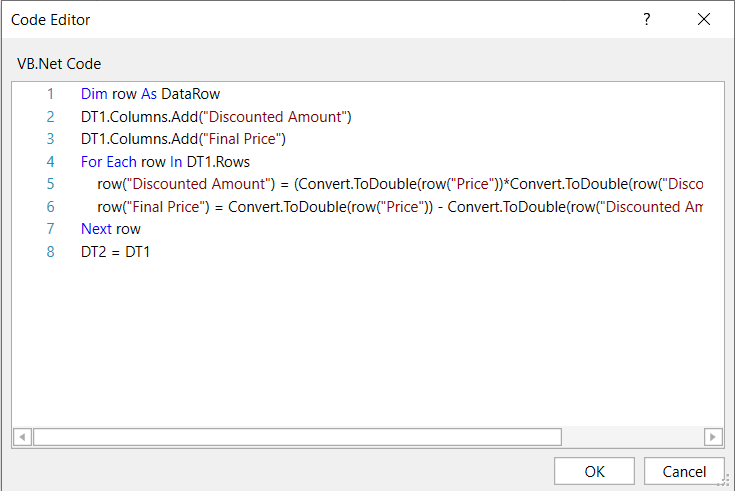Click the DT2 = DT1 line
The width and height of the screenshot is (735, 491).
115,252
